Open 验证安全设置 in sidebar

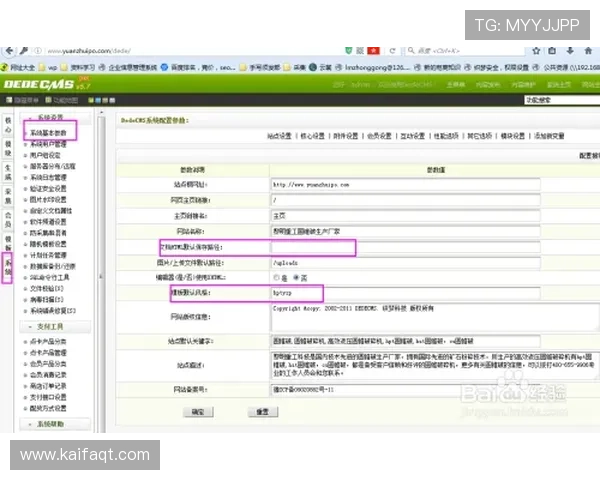pos(48,188)
